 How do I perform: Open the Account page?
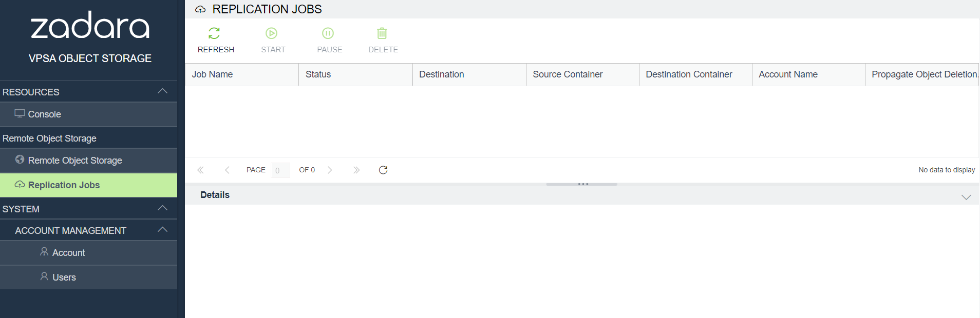pyautogui.click(x=88, y=253)
